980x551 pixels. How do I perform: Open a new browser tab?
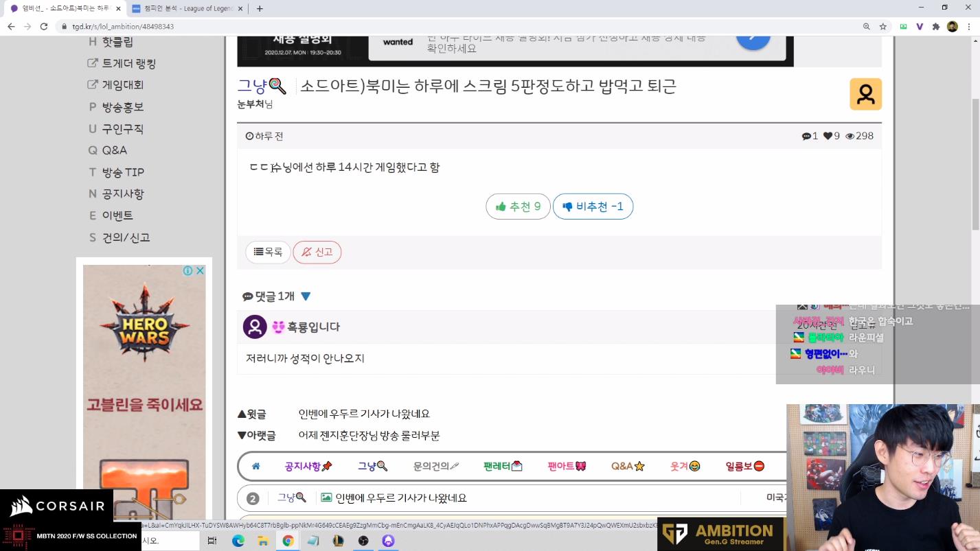(x=259, y=9)
